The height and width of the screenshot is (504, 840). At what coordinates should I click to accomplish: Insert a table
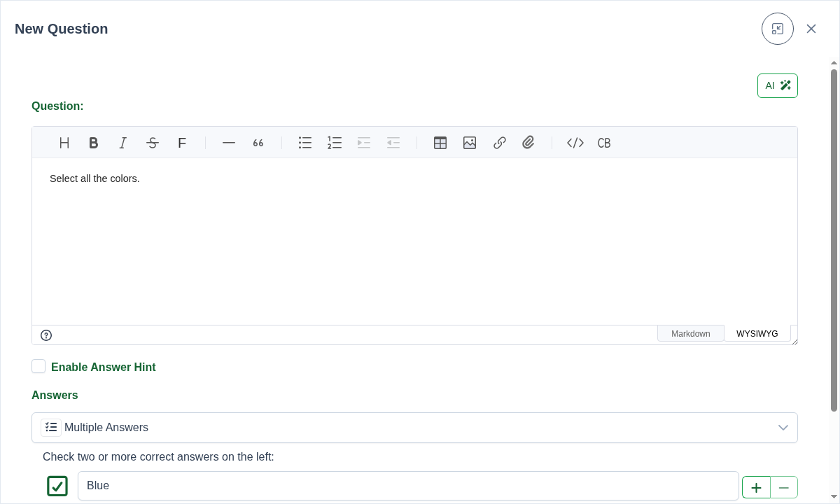(x=440, y=143)
